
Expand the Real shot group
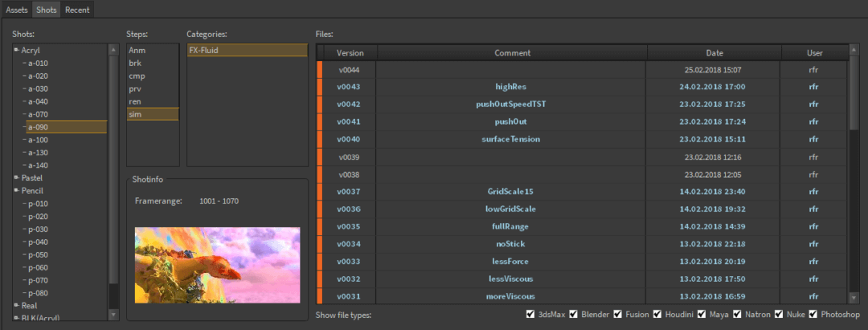(x=16, y=306)
